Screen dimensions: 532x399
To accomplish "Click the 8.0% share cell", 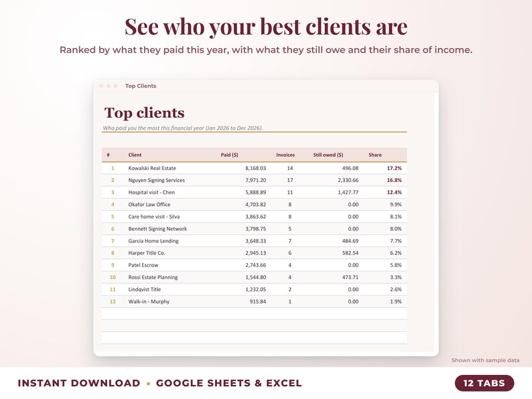I will coord(395,229).
